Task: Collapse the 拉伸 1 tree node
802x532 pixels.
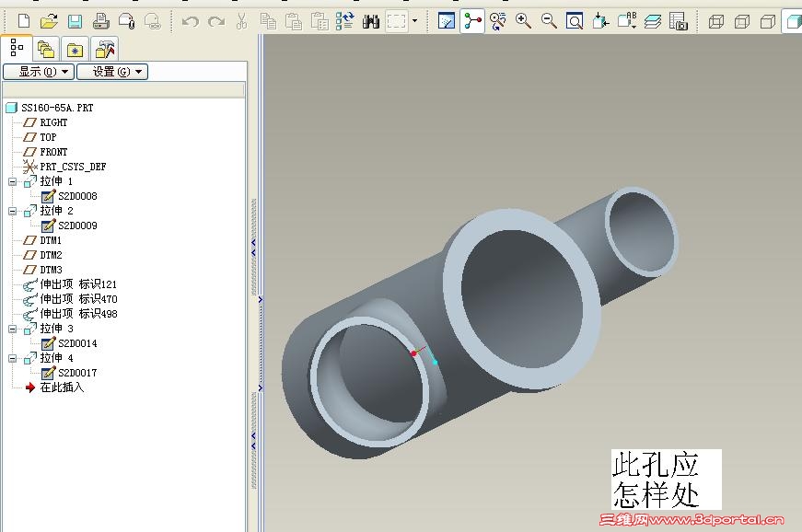Action: [13, 182]
